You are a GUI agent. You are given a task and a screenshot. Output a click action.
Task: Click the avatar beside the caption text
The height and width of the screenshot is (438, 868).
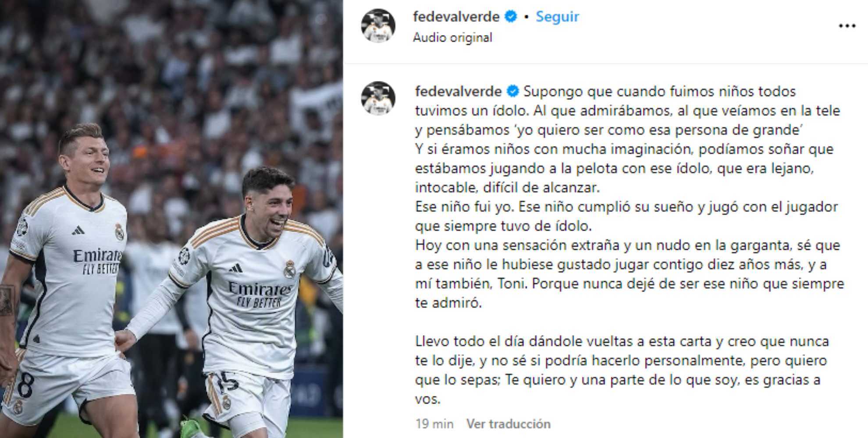(x=378, y=98)
